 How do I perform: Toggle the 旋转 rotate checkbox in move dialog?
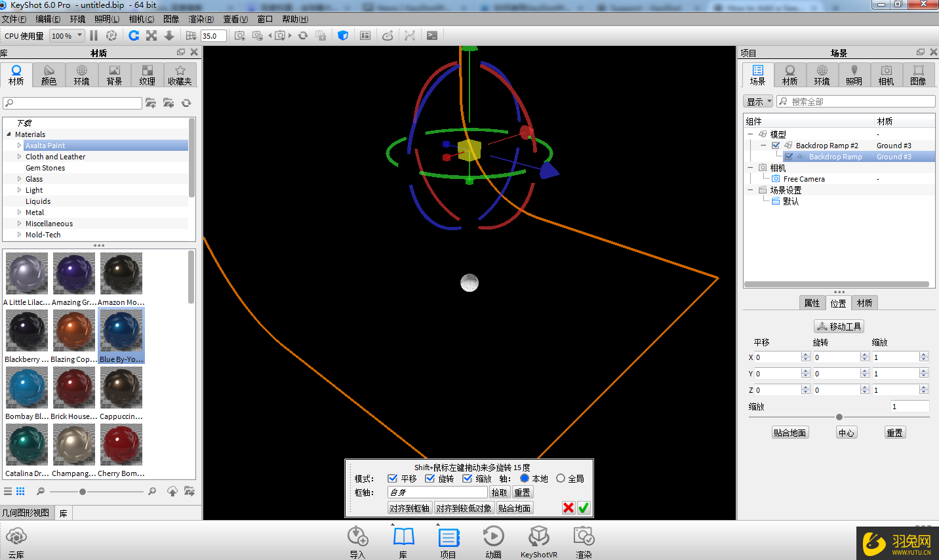(x=430, y=479)
